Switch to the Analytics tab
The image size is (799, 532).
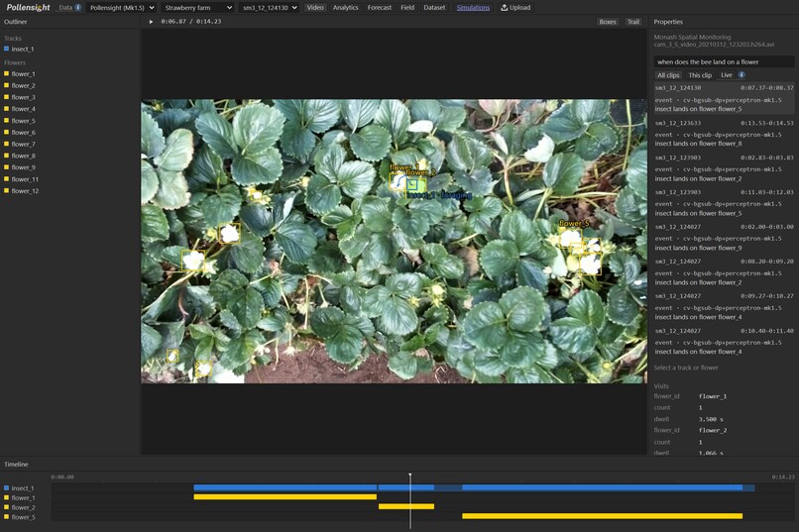click(x=346, y=8)
